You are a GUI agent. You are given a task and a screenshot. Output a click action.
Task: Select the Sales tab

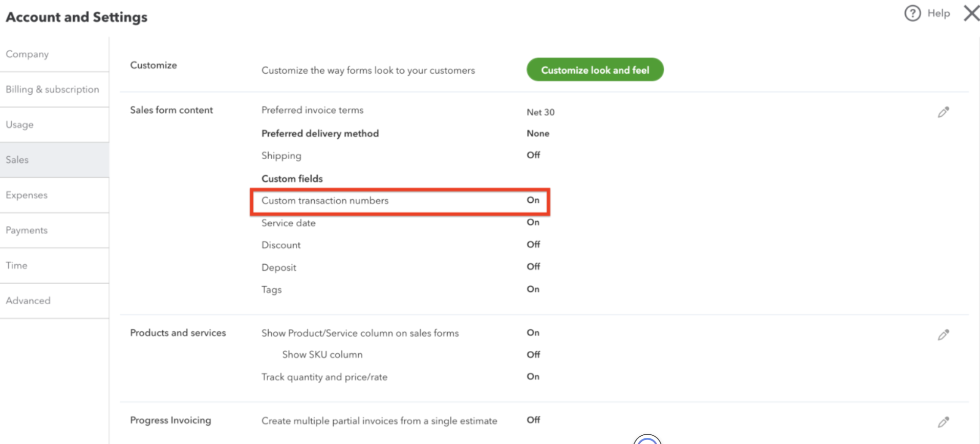coord(54,160)
